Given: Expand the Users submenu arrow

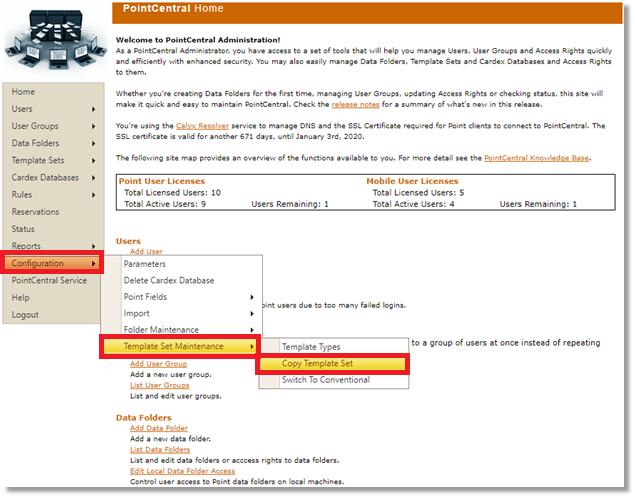Looking at the screenshot, I should click(x=94, y=109).
